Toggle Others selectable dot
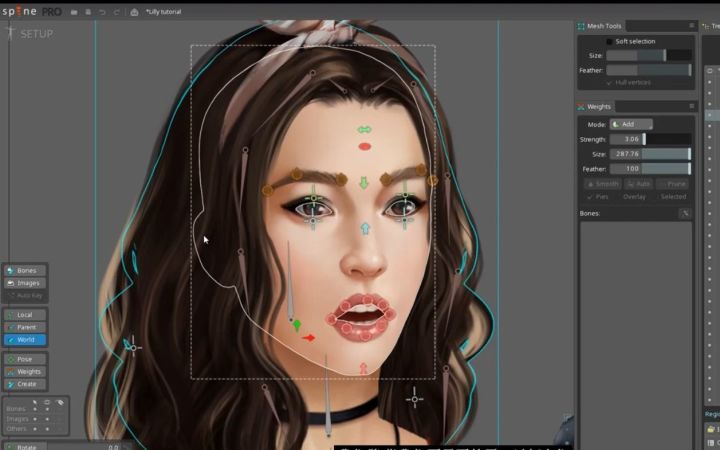 tap(35, 429)
